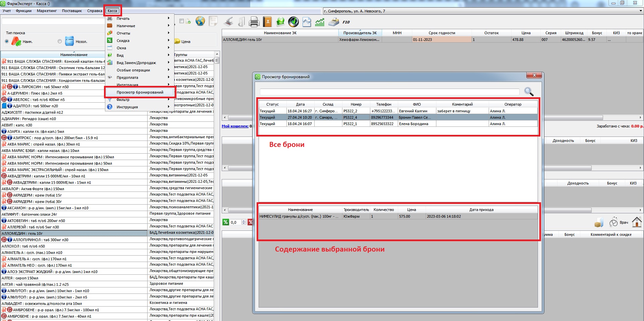The image size is (644, 321).
Task: Select the Нозол. search type radio button
Action: click(60, 41)
